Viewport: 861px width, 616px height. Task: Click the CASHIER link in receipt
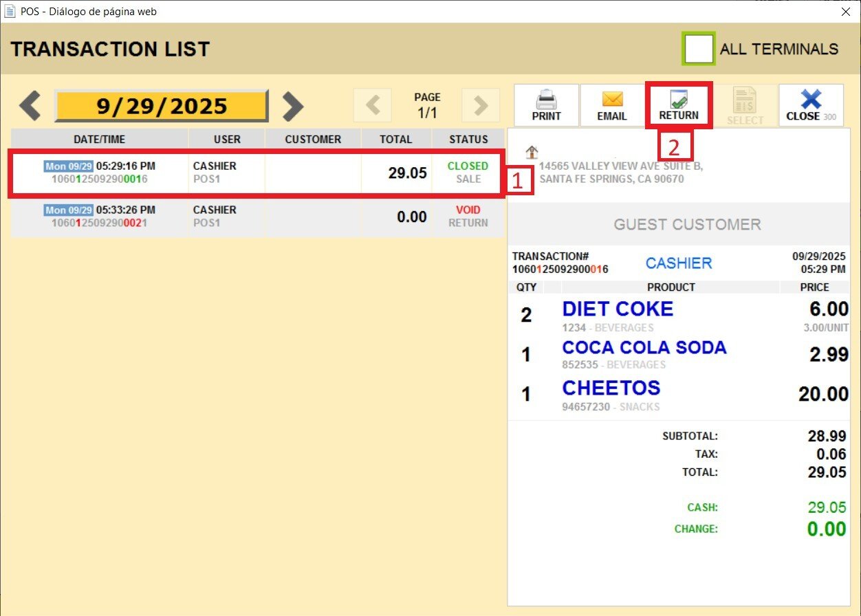tap(678, 263)
